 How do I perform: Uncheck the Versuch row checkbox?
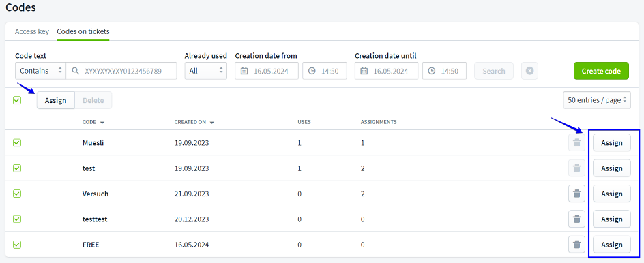17,194
